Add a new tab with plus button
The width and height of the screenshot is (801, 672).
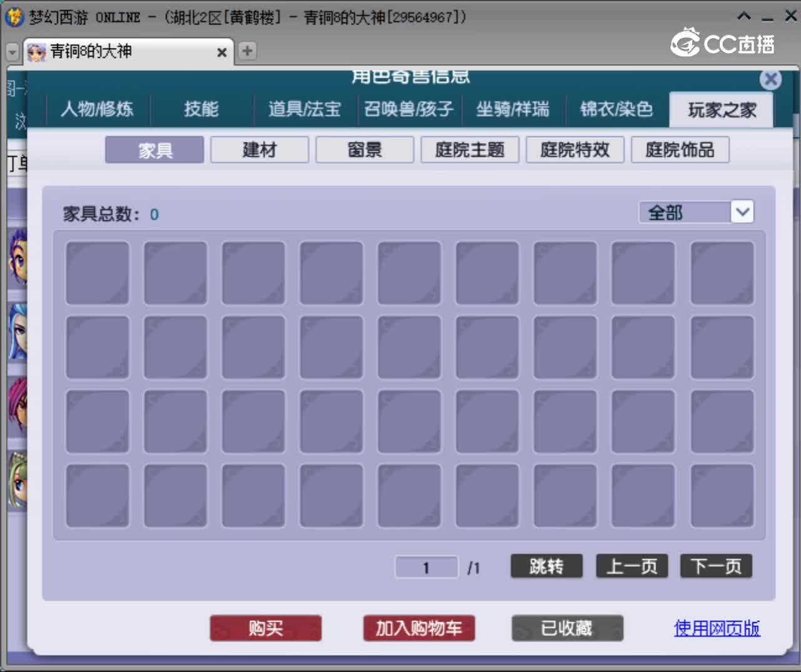point(247,51)
